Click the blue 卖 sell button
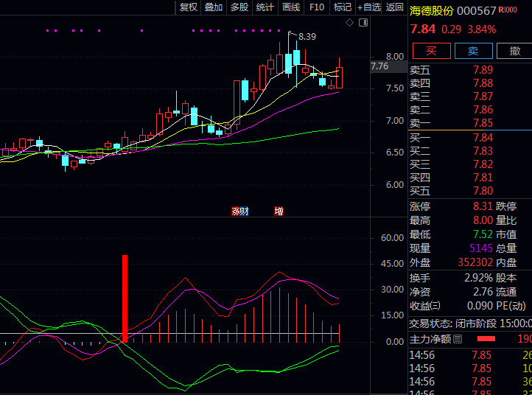The height and width of the screenshot is (395, 532). click(473, 51)
